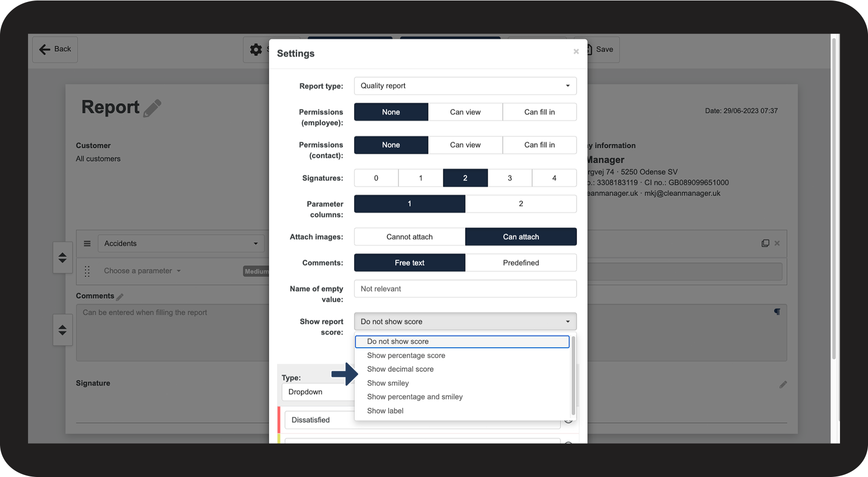Edit the Comments heading via its pencil icon
The height and width of the screenshot is (477, 868).
120,297
